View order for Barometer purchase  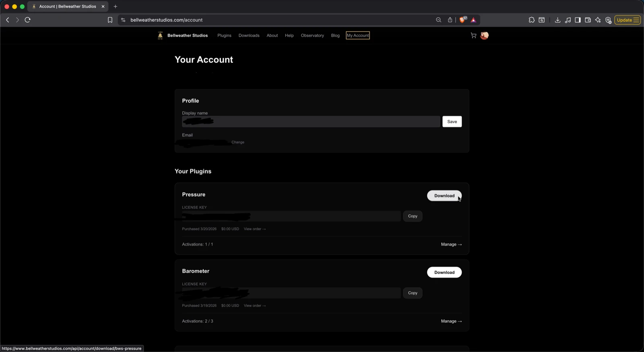(x=255, y=306)
